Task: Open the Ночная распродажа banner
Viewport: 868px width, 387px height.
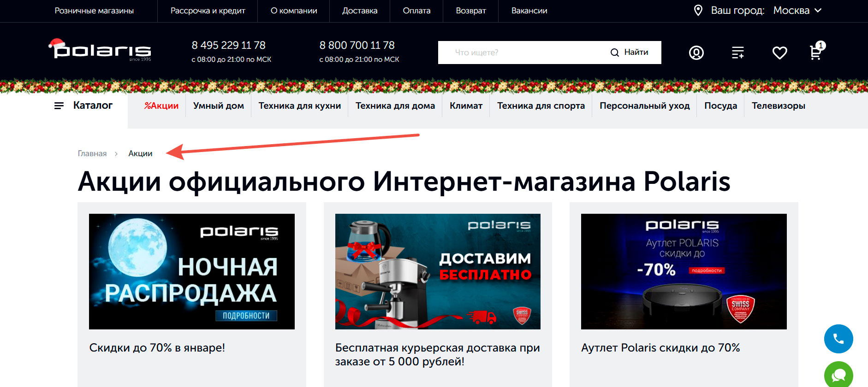Action: [x=192, y=271]
